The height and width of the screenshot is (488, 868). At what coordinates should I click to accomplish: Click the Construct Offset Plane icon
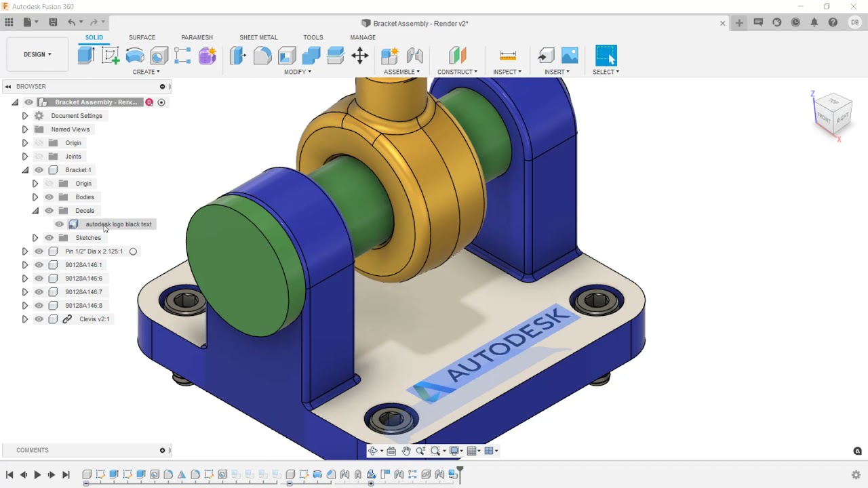coord(458,56)
